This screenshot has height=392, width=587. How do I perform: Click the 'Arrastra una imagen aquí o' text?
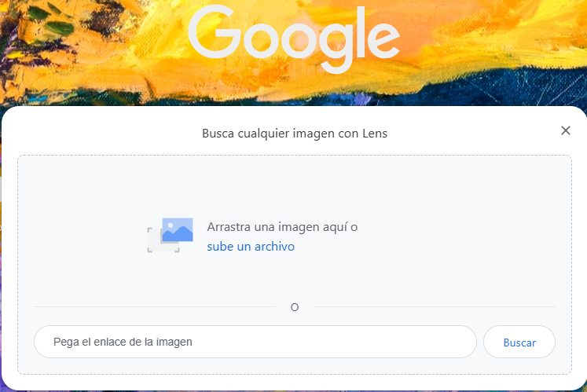tap(282, 227)
